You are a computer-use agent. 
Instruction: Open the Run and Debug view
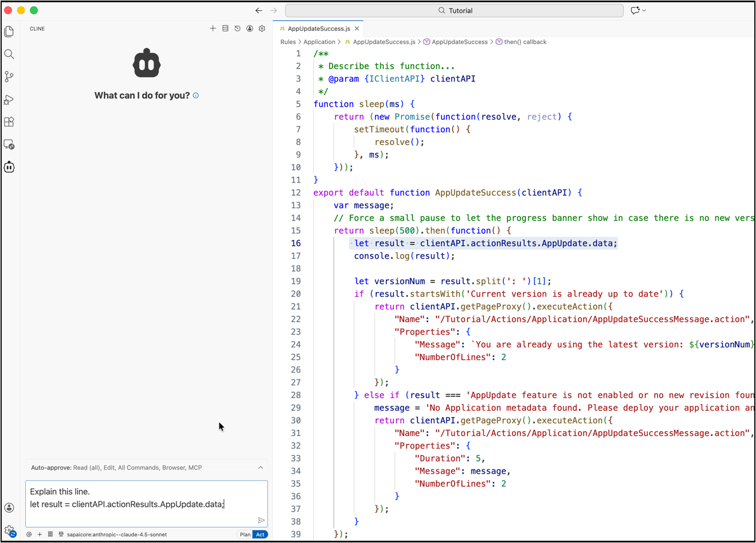coord(9,99)
